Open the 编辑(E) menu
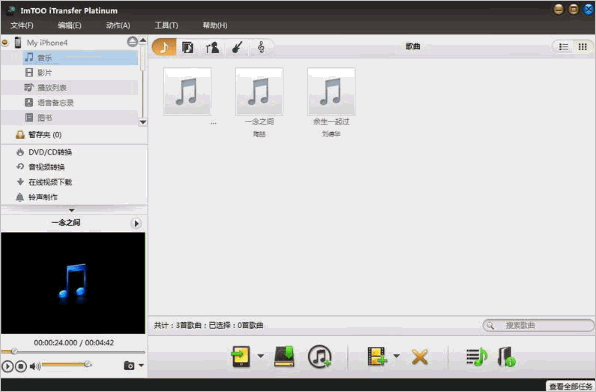This screenshot has width=596, height=392. (69, 25)
